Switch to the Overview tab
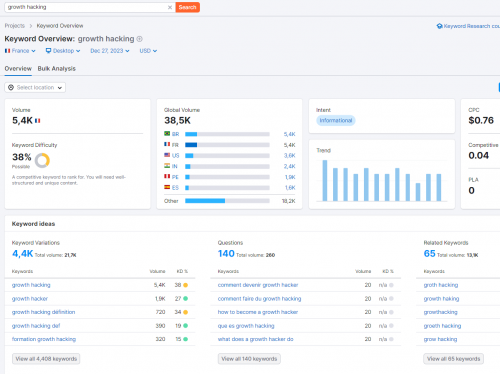The width and height of the screenshot is (500, 374). point(18,69)
